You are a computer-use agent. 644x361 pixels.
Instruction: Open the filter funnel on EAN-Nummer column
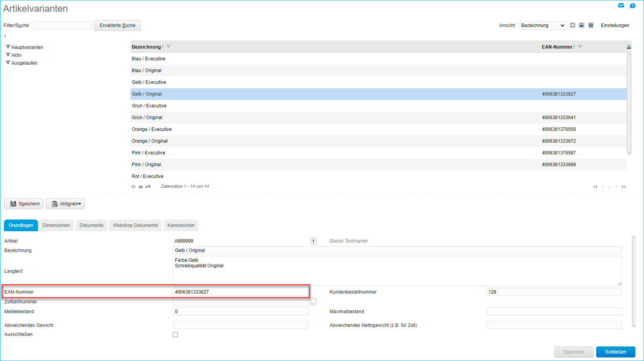580,47
